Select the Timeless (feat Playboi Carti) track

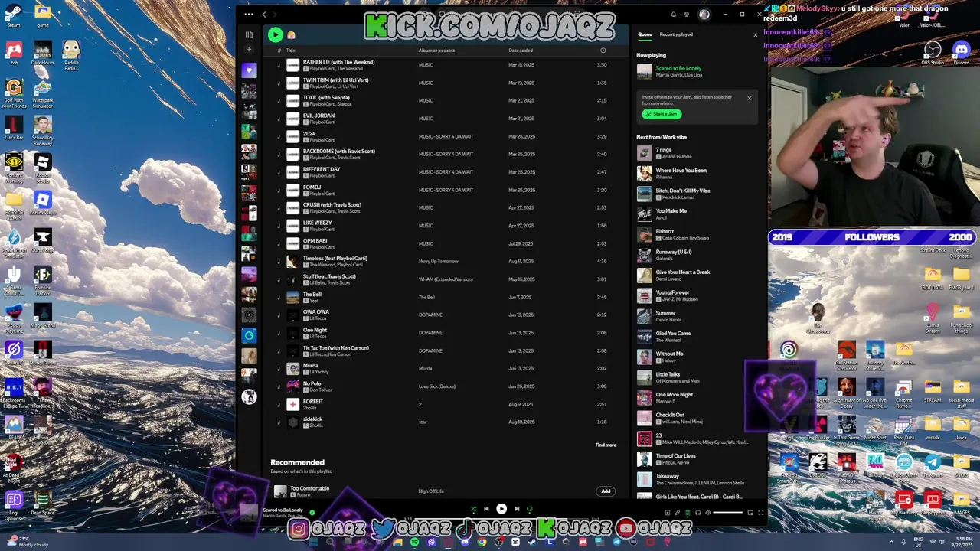[x=444, y=261]
